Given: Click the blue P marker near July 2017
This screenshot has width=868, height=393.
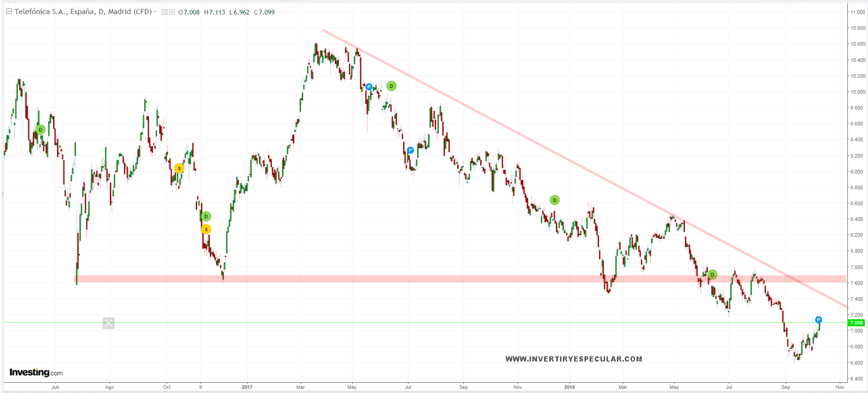Looking at the screenshot, I should (x=410, y=150).
